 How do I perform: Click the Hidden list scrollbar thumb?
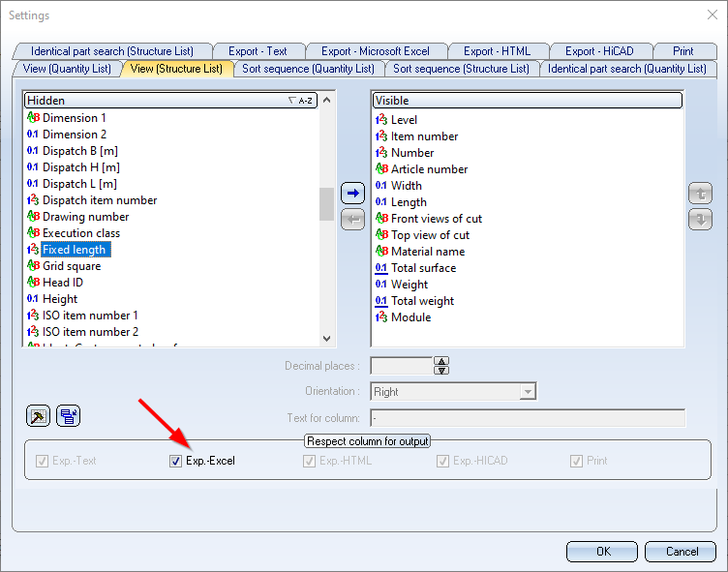point(326,204)
